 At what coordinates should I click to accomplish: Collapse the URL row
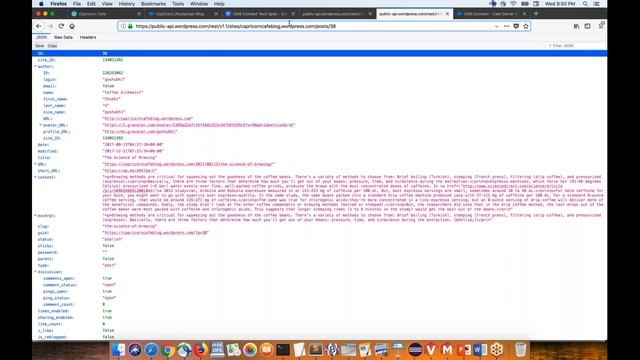click(x=35, y=164)
